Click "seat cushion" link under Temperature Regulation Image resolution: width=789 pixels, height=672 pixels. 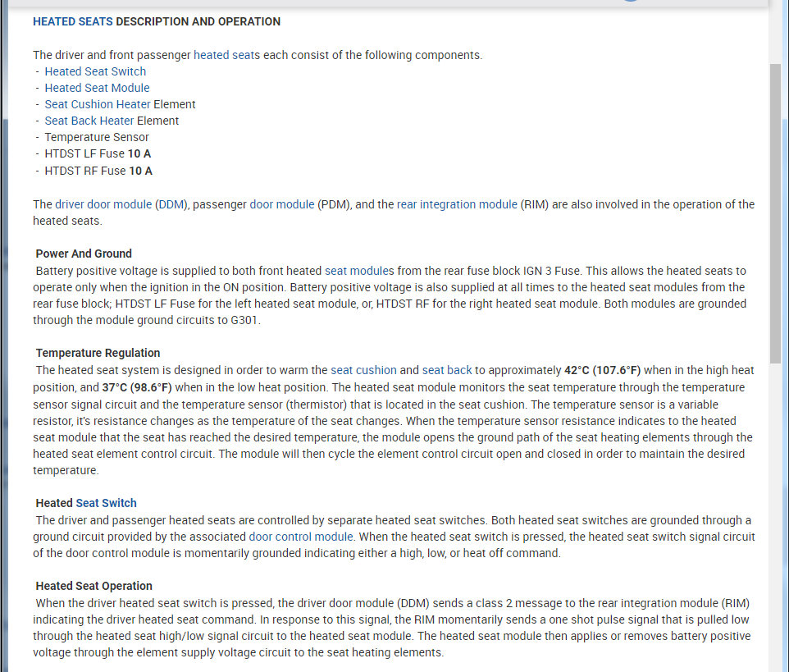(x=363, y=370)
